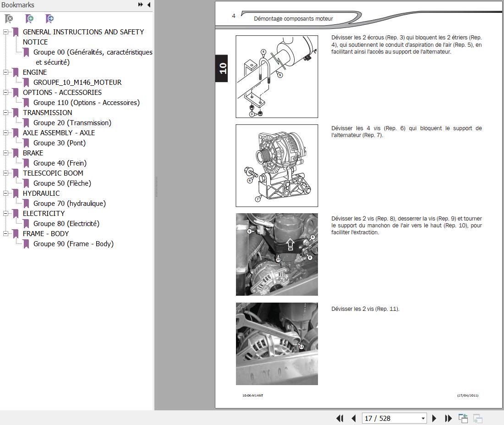Click the footer date (27/04/2011)

coord(468,395)
